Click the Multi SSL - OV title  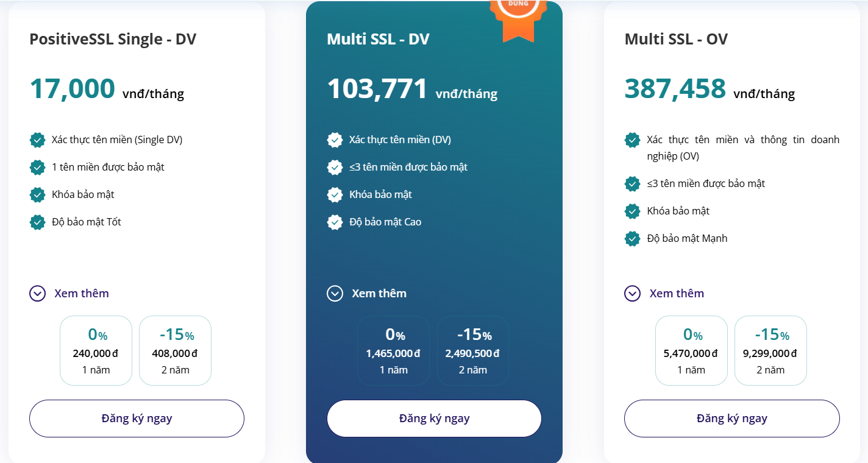coord(676,40)
